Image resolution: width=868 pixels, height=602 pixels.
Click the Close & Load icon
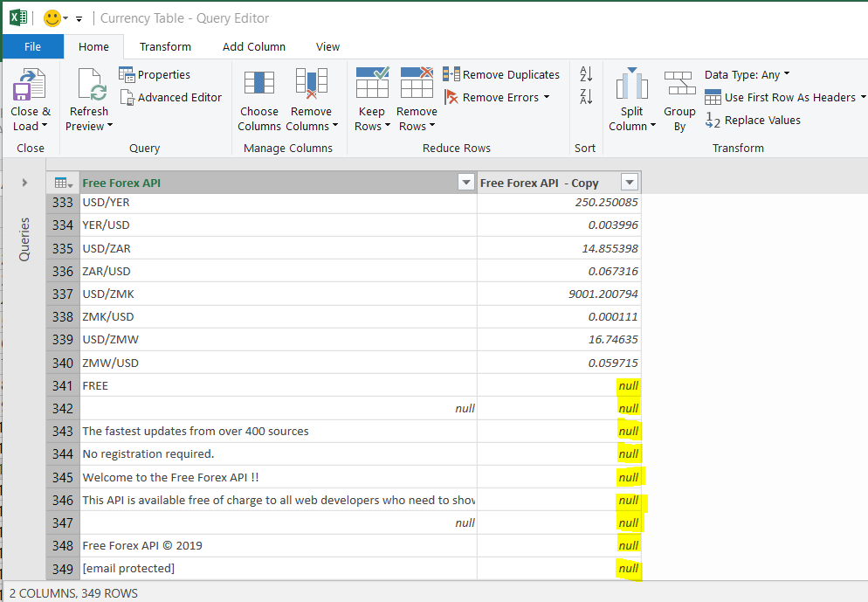click(x=30, y=84)
